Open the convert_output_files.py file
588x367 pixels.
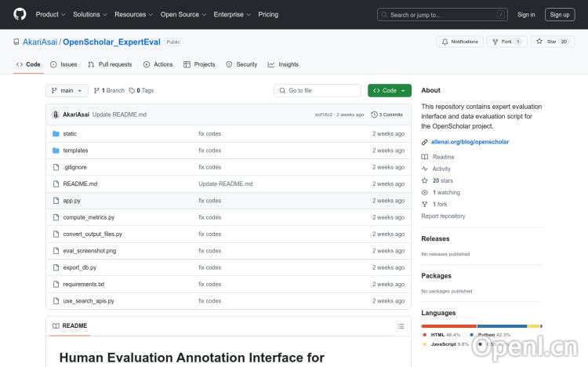coord(93,234)
